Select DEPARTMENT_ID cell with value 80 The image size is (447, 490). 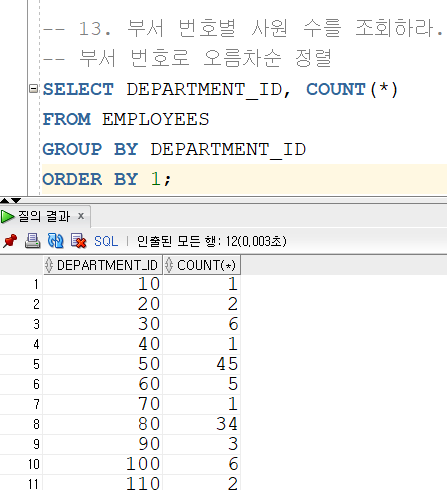(x=103, y=424)
